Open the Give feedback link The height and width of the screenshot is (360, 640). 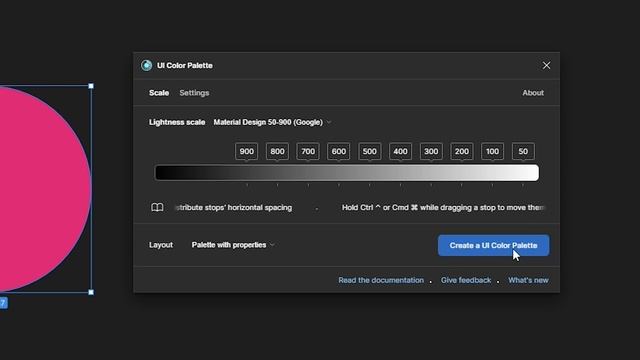click(466, 280)
